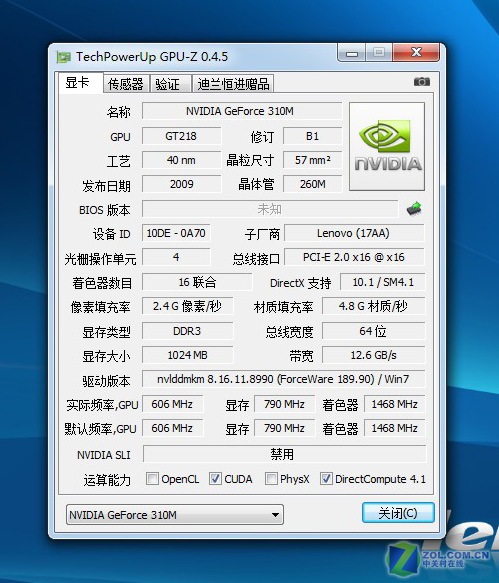Toggle the PhysX checkbox

[271, 479]
